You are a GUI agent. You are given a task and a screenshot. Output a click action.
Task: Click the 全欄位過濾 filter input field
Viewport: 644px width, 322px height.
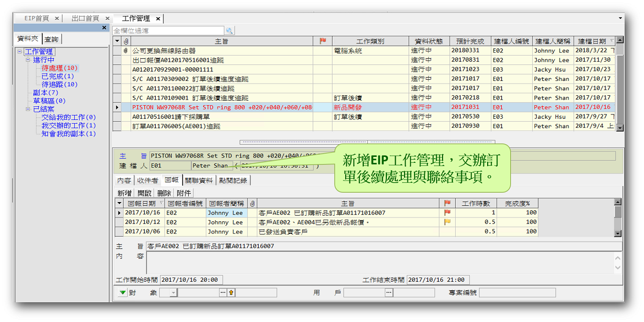tap(168, 31)
